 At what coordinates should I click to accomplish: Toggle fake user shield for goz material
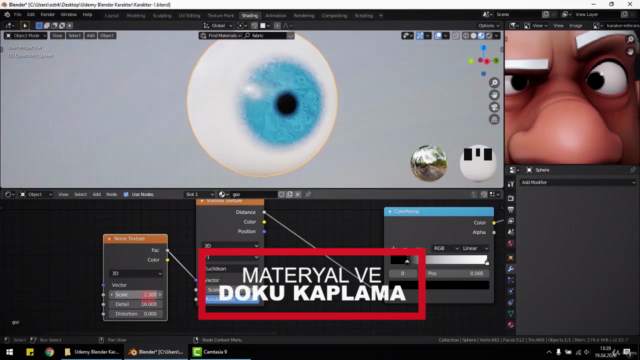[282, 194]
